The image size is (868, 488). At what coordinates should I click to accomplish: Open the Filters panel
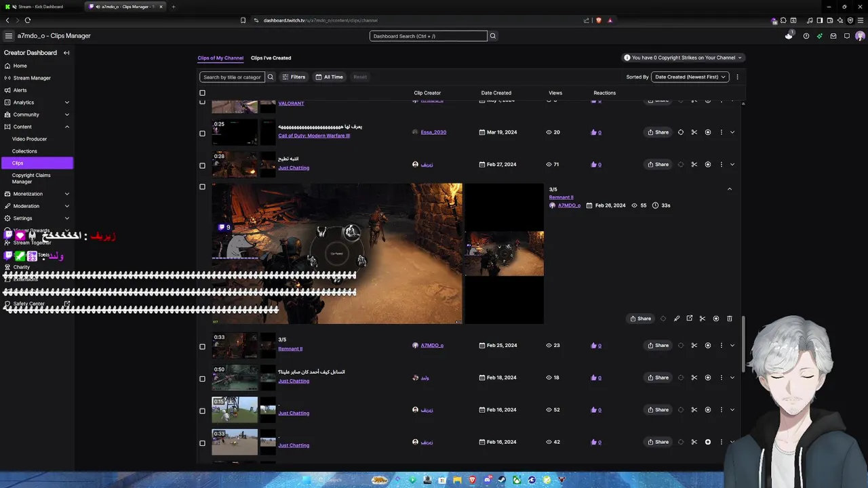294,77
